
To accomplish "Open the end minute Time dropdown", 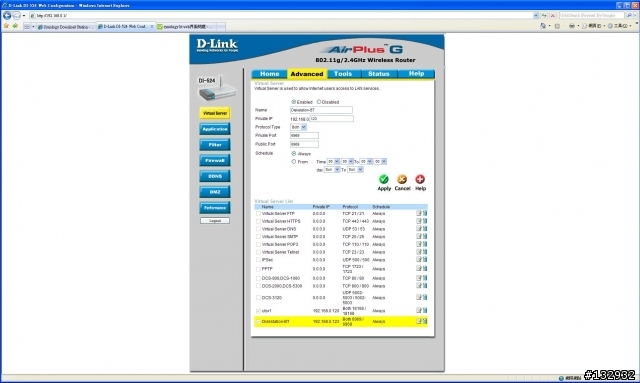I will point(380,161).
